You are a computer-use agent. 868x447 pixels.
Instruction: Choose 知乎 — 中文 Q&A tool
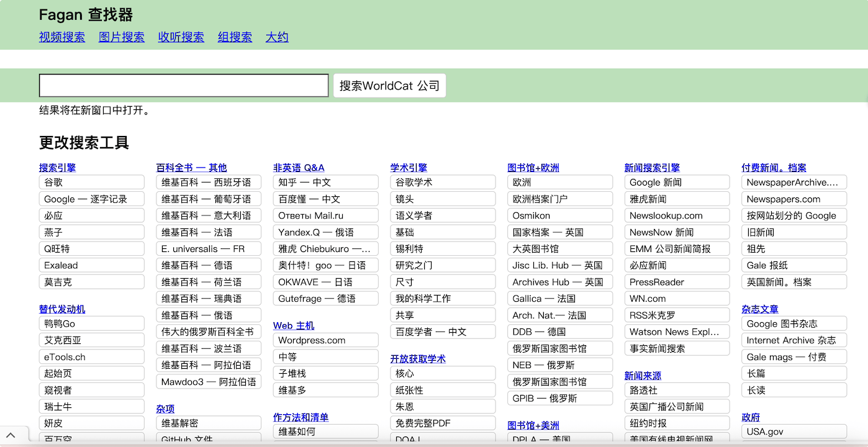click(x=325, y=183)
